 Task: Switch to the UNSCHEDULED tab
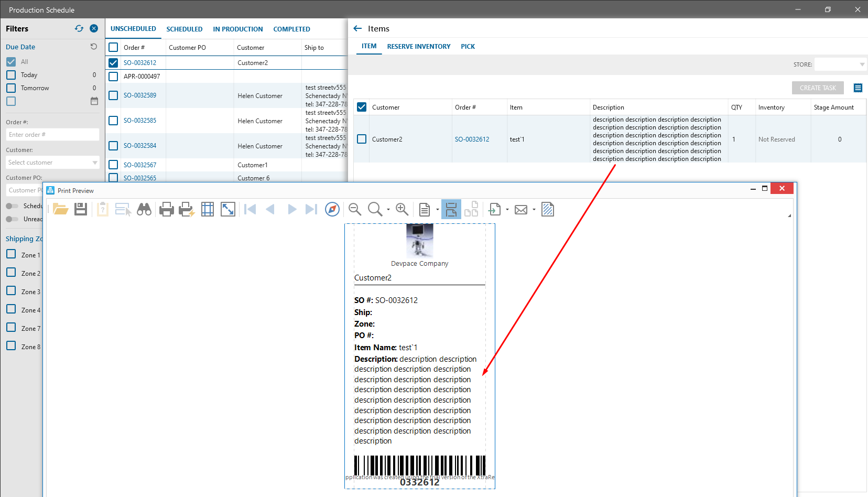(x=133, y=29)
